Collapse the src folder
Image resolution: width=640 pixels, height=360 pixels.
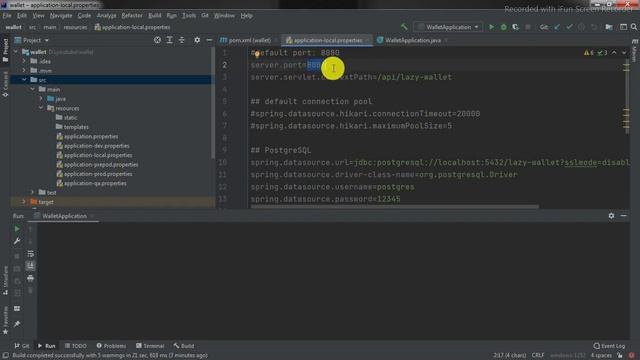pos(24,80)
